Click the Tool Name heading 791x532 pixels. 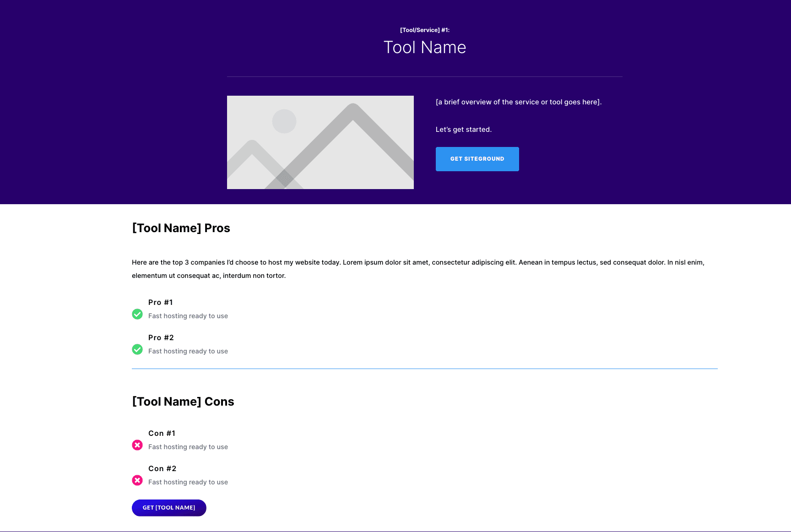[x=425, y=47]
